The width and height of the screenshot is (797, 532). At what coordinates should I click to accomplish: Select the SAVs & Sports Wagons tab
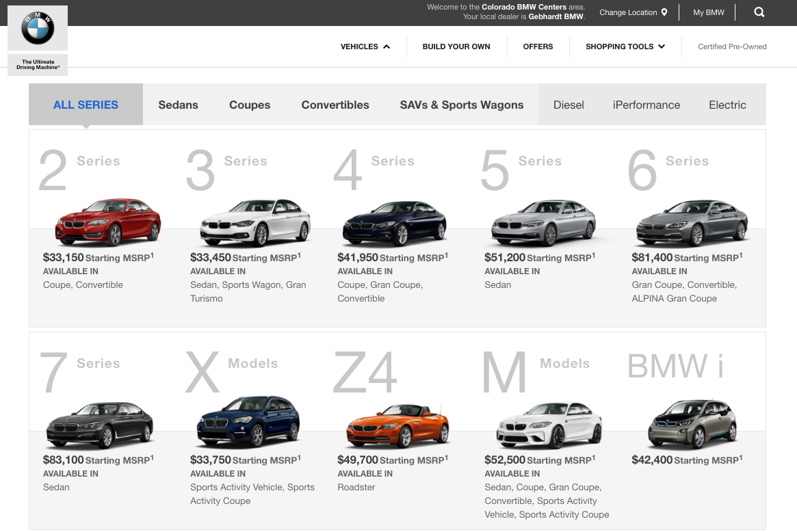pos(462,105)
